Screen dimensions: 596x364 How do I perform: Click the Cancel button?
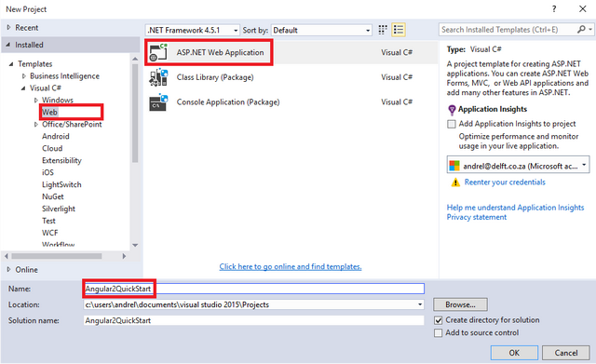[566, 353]
